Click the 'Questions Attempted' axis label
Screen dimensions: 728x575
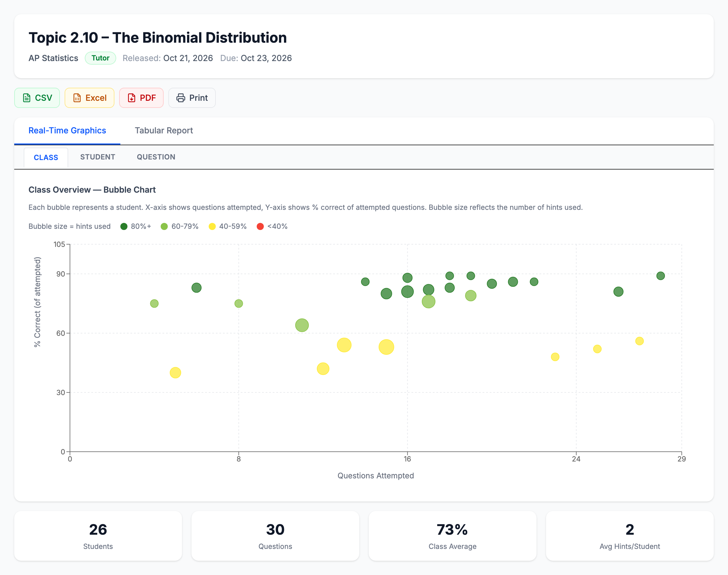pyautogui.click(x=376, y=476)
